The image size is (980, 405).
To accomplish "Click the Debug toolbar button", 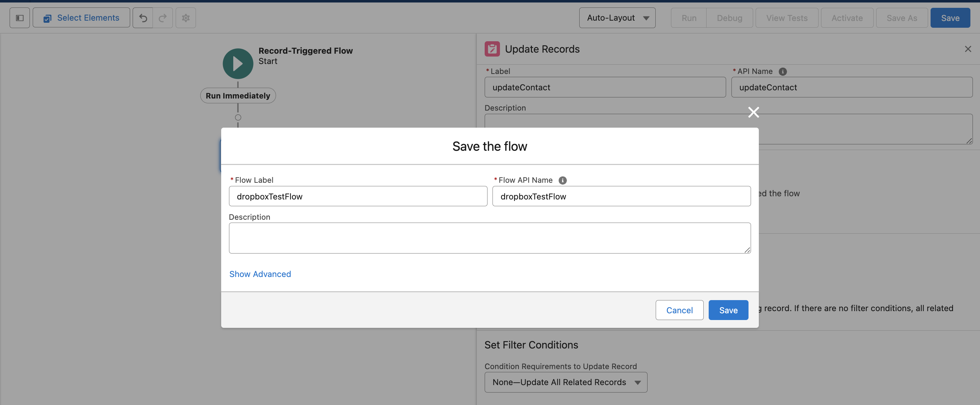I will pos(729,17).
